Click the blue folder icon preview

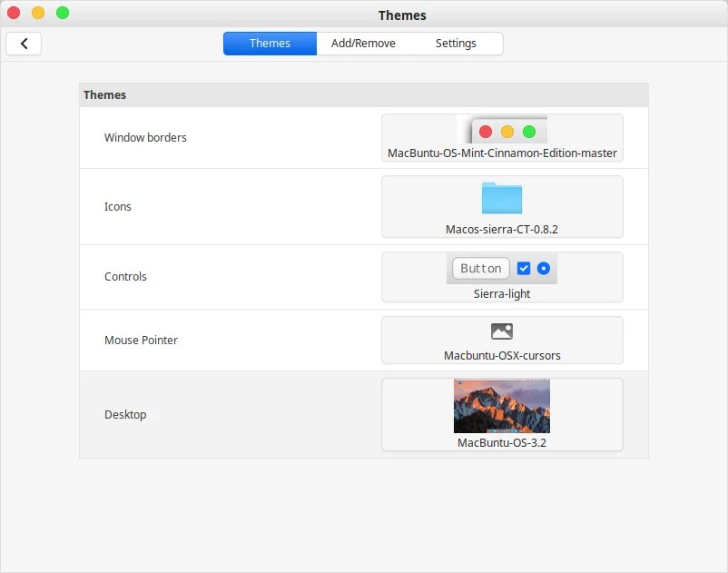[x=502, y=198]
